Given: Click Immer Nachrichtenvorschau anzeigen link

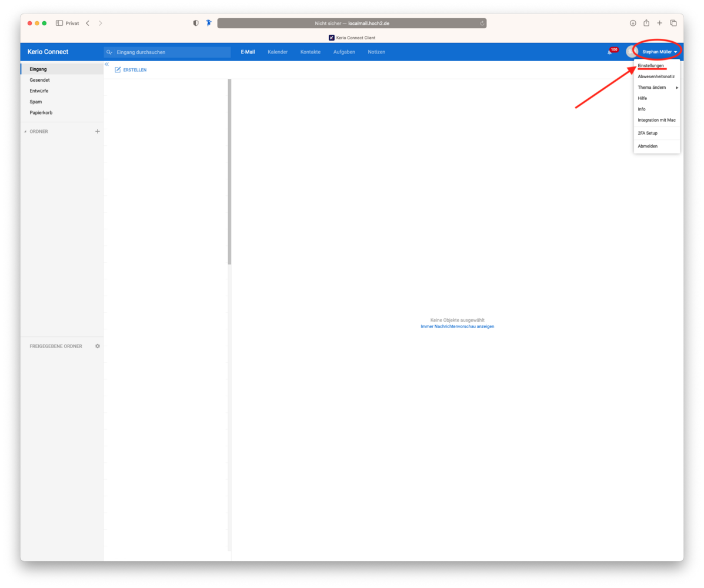Looking at the screenshot, I should click(x=457, y=326).
